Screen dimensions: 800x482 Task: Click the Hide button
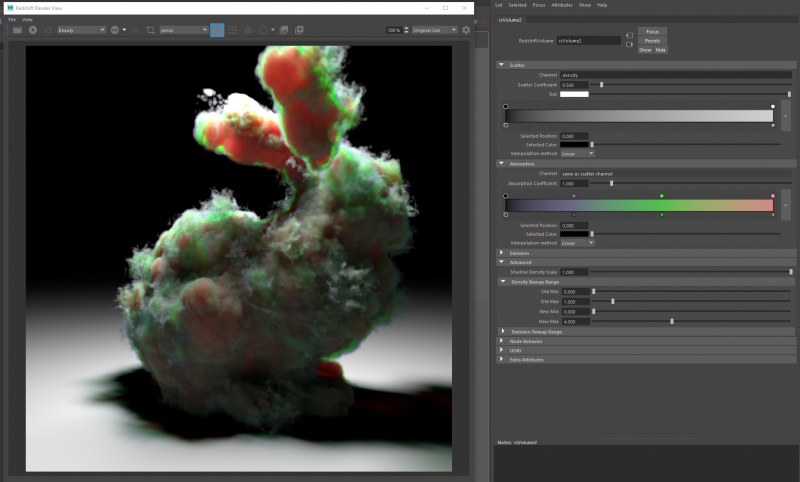(x=660, y=49)
